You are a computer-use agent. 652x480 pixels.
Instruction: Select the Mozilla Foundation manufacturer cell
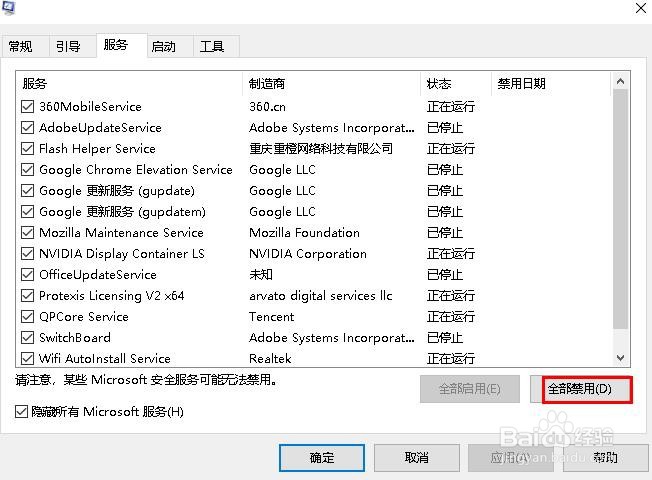(x=304, y=233)
